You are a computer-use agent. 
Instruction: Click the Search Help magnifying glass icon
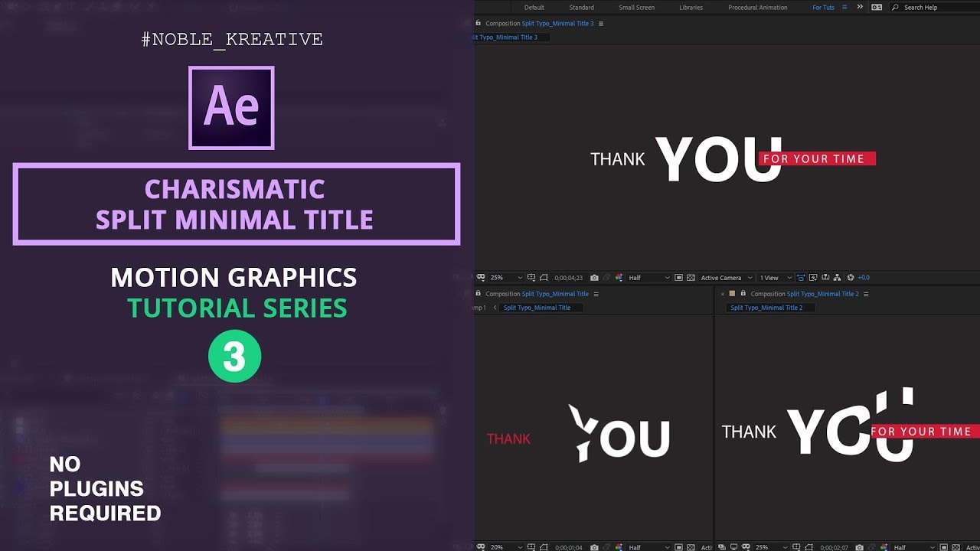coord(896,7)
